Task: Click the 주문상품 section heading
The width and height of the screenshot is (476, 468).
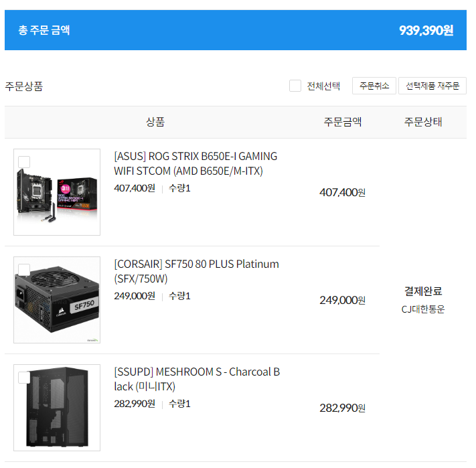Action: [23, 86]
